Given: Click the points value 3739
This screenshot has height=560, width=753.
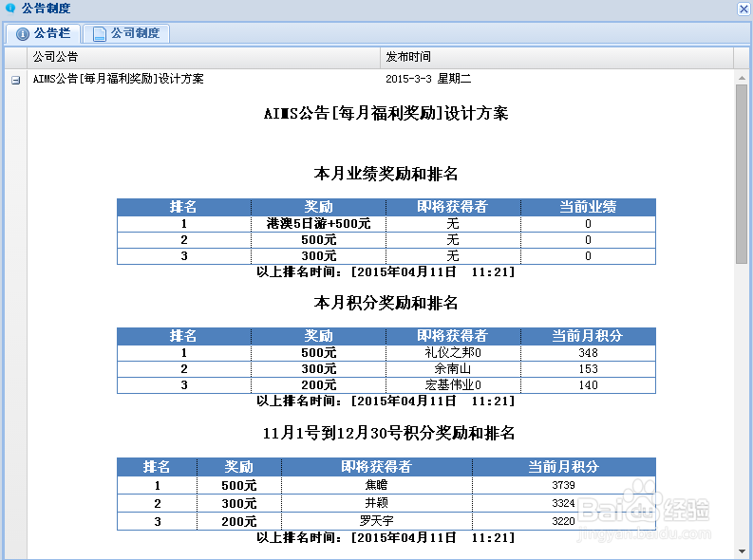Looking at the screenshot, I should pos(563,485).
